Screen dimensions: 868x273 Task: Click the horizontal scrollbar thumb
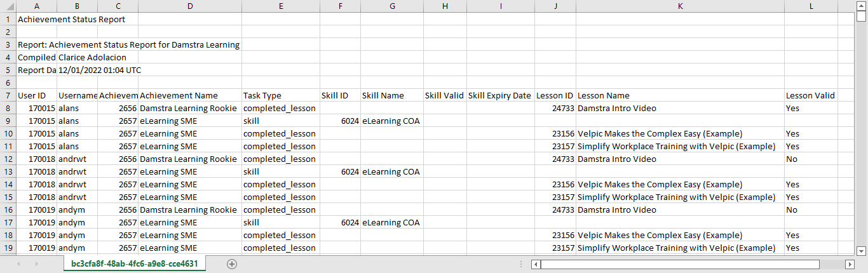[680, 264]
